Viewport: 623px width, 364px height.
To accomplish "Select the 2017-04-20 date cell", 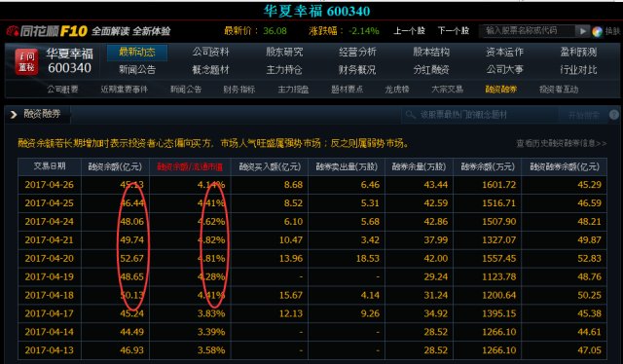I will pos(50,258).
